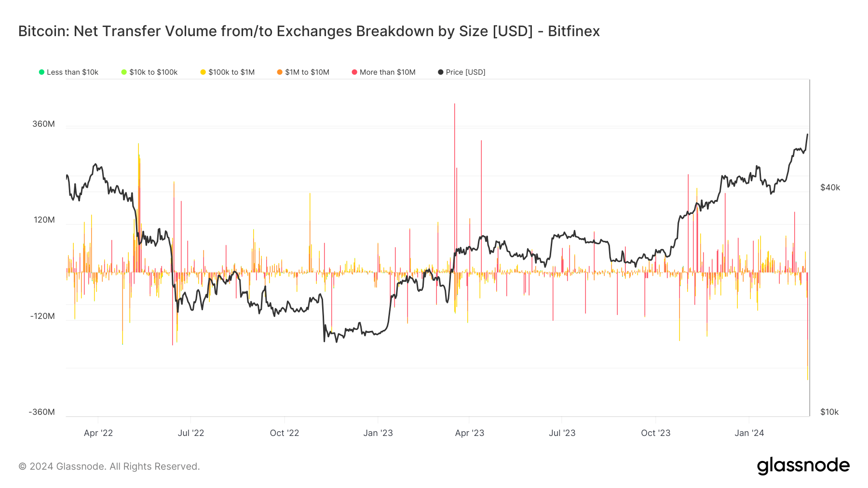Toggle the '$10k to $100k' legend series

click(153, 72)
